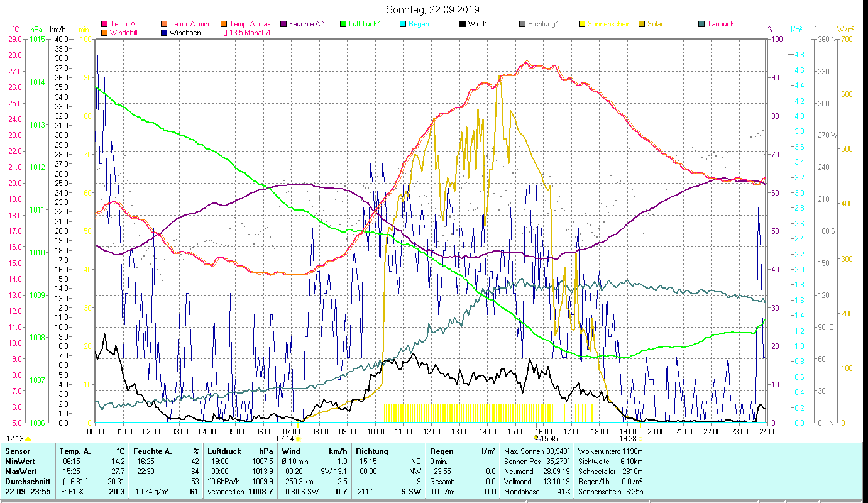Screen dimensions: 868x503
Task: Click the Windchill legend label
Action: pyautogui.click(x=124, y=32)
